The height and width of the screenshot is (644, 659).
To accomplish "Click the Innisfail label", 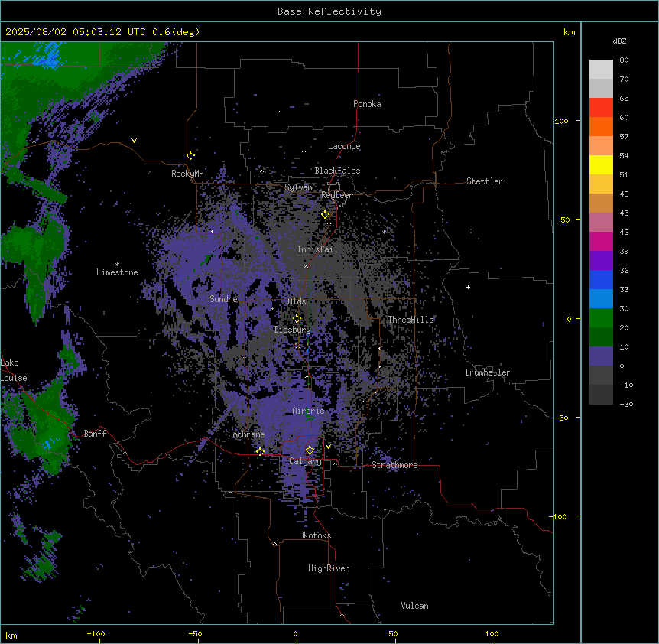I will click(x=317, y=249).
